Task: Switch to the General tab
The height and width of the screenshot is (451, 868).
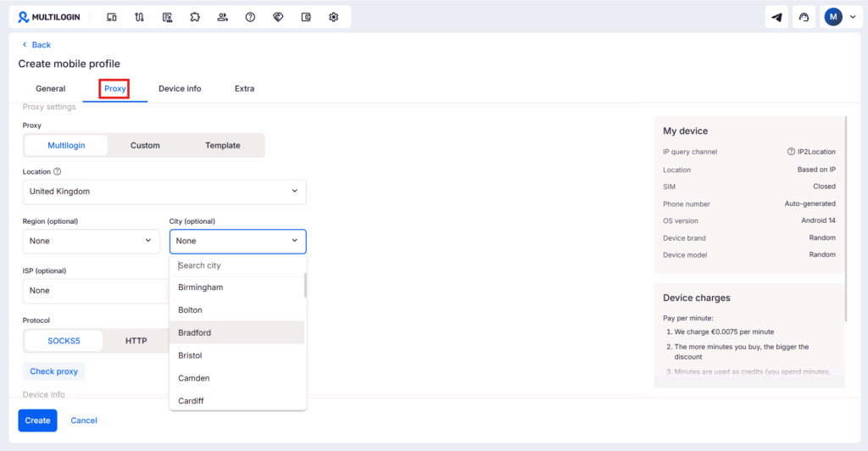Action: tap(50, 88)
